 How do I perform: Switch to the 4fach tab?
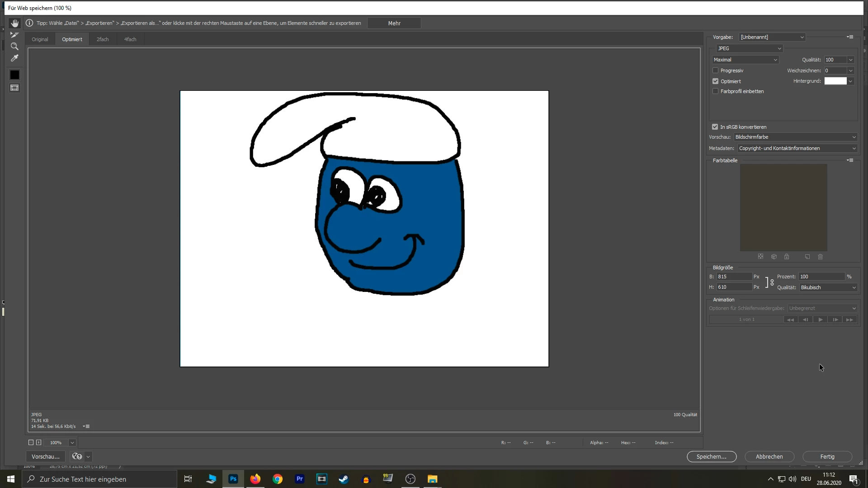(130, 39)
